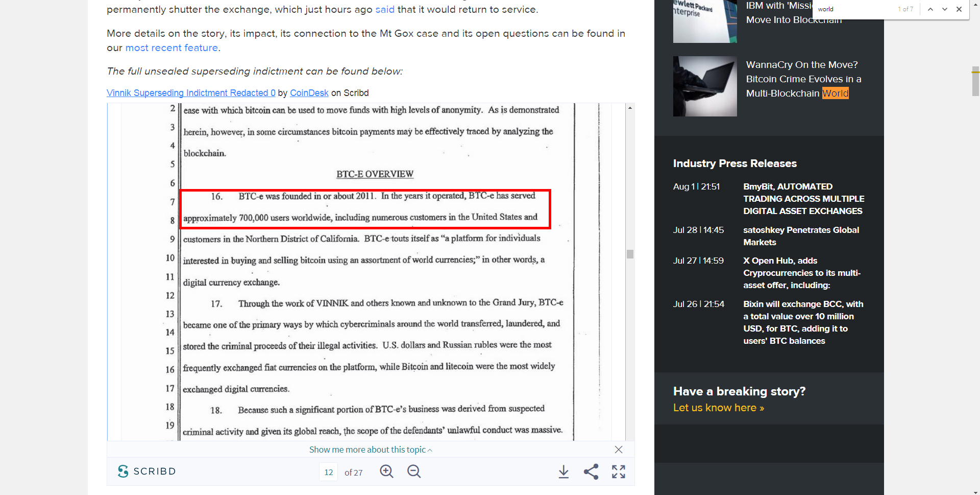Click the Scribd page number field
The width and height of the screenshot is (980, 495).
(x=329, y=472)
